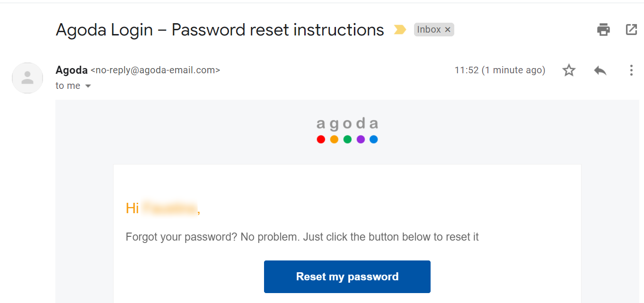
Task: Click the green dot in the Agoda logo
Action: pos(347,139)
